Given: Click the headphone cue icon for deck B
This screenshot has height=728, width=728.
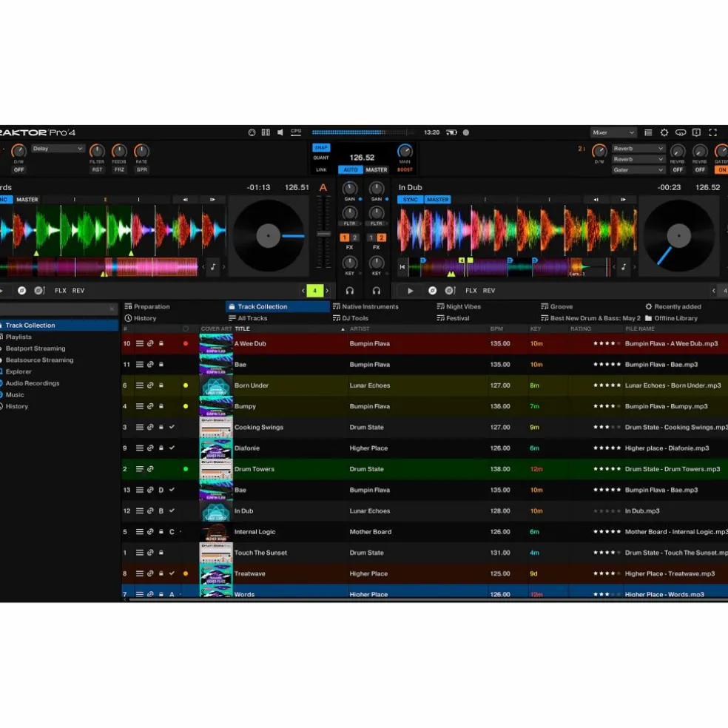Looking at the screenshot, I should 376,291.
